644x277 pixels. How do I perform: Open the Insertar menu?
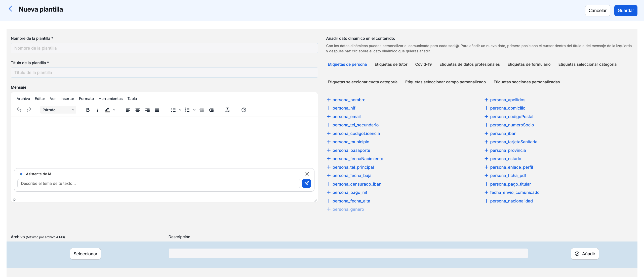[x=67, y=99]
